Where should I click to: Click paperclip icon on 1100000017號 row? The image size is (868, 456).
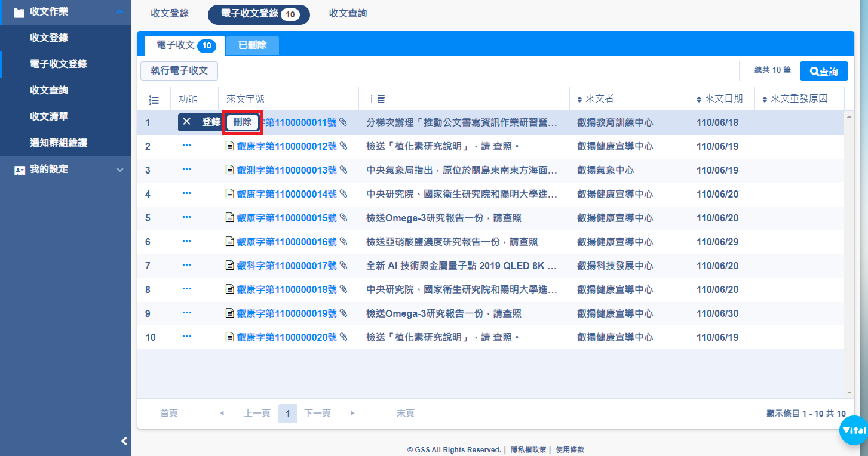click(x=343, y=266)
